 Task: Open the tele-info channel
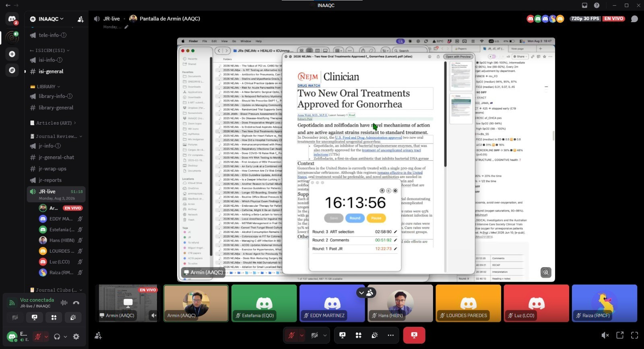[x=56, y=35]
